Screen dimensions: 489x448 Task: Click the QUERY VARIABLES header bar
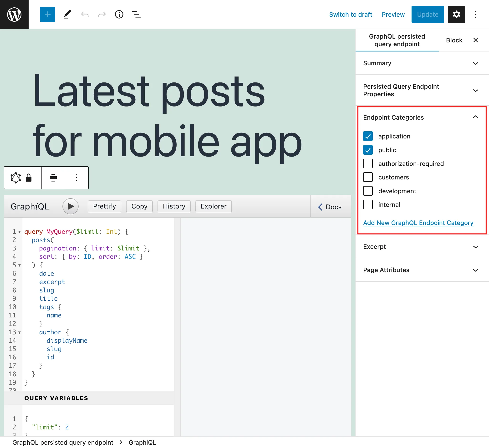(x=89, y=398)
